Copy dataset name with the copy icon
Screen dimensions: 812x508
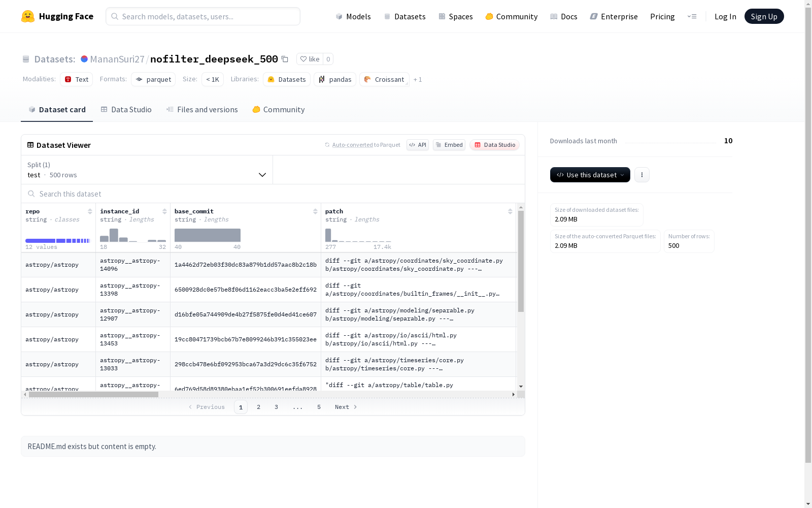(x=285, y=59)
